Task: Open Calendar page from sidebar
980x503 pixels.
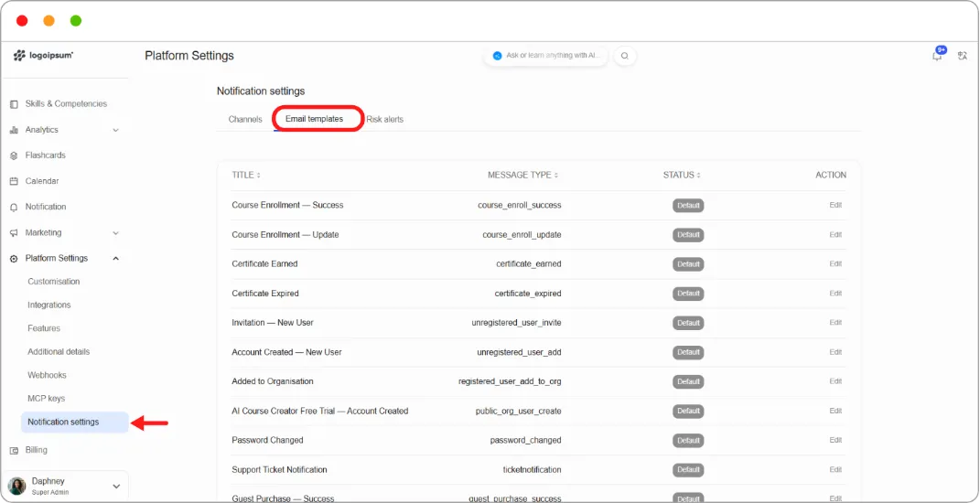Action: 42,181
